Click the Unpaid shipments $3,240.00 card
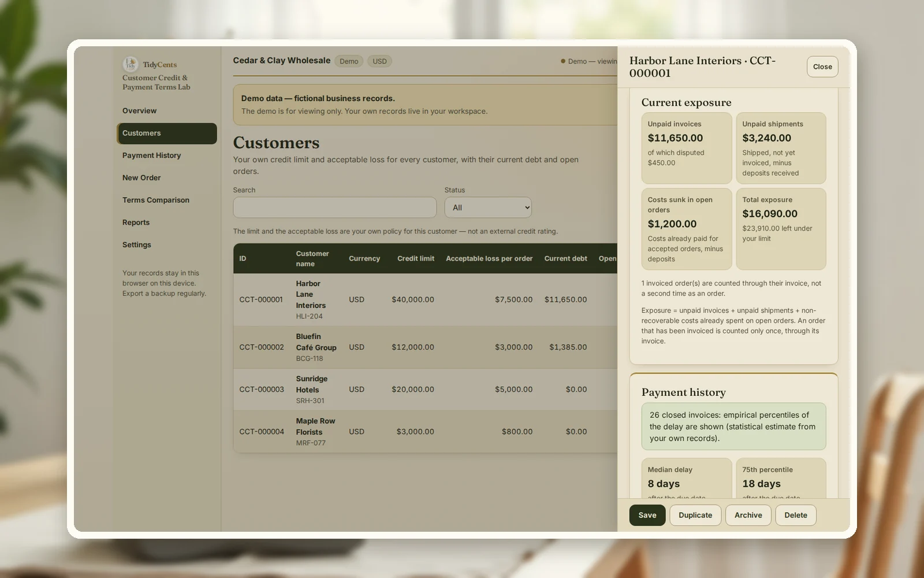This screenshot has height=578, width=924. point(781,149)
